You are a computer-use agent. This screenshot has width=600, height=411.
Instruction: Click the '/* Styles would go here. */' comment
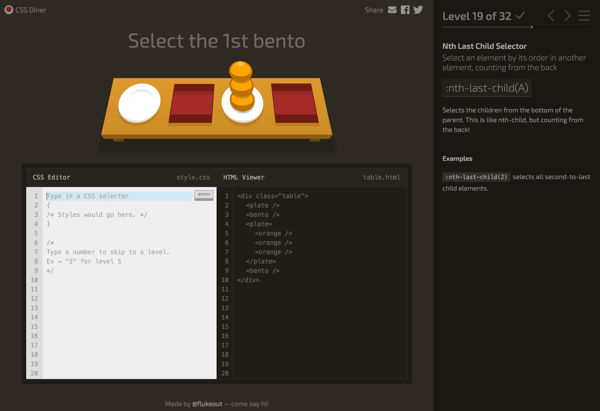point(97,215)
